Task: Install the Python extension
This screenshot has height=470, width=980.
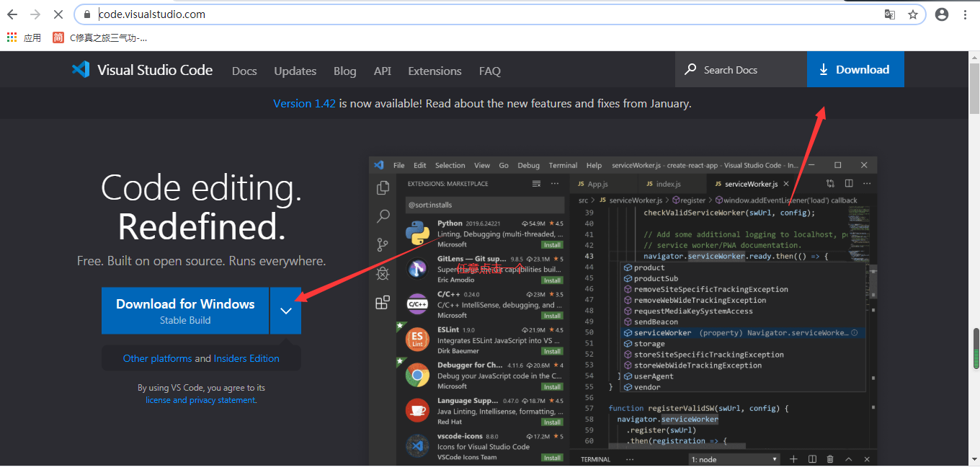Action: [553, 245]
